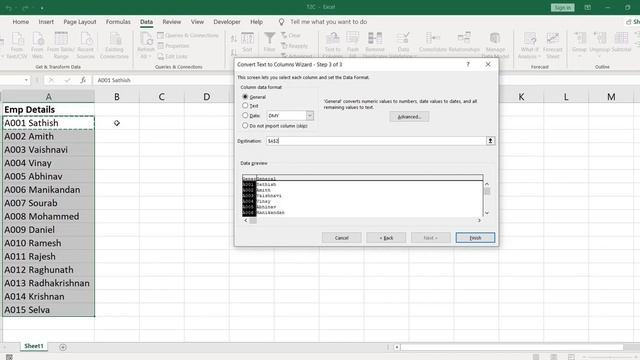The image size is (640, 360).
Task: Click the Edit Links icon
Action: tap(172, 56)
